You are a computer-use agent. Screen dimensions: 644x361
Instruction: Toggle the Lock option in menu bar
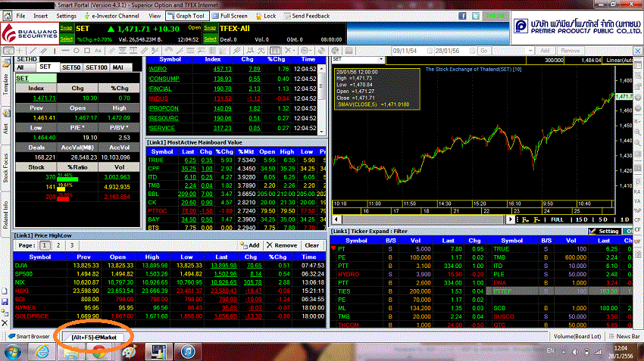pyautogui.click(x=265, y=16)
